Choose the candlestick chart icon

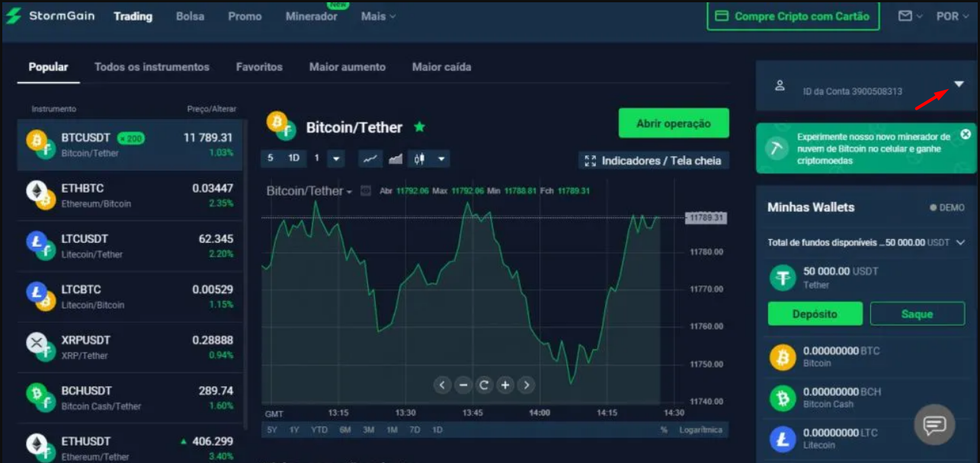(x=418, y=159)
